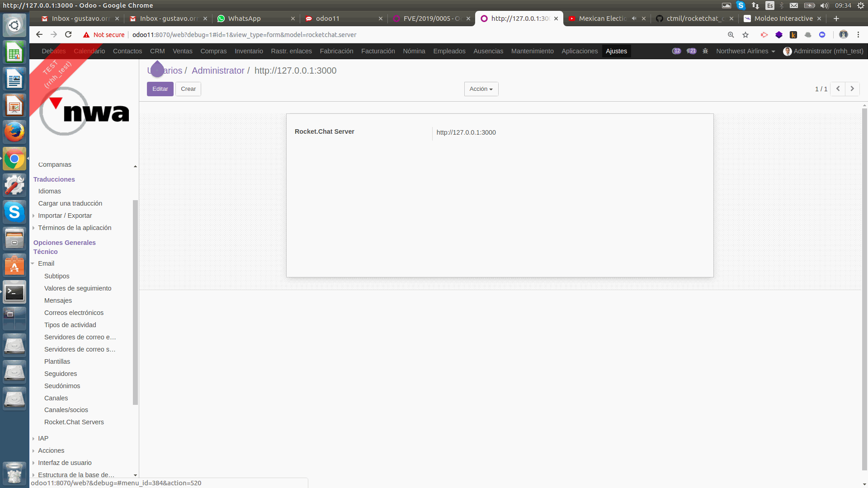
Task: Open LibreOffice Calc from the dock
Action: (x=14, y=53)
